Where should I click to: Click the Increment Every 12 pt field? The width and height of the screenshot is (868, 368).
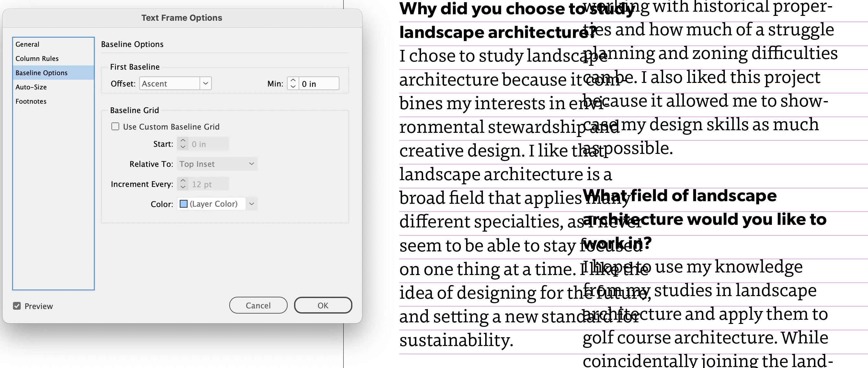pyautogui.click(x=208, y=184)
